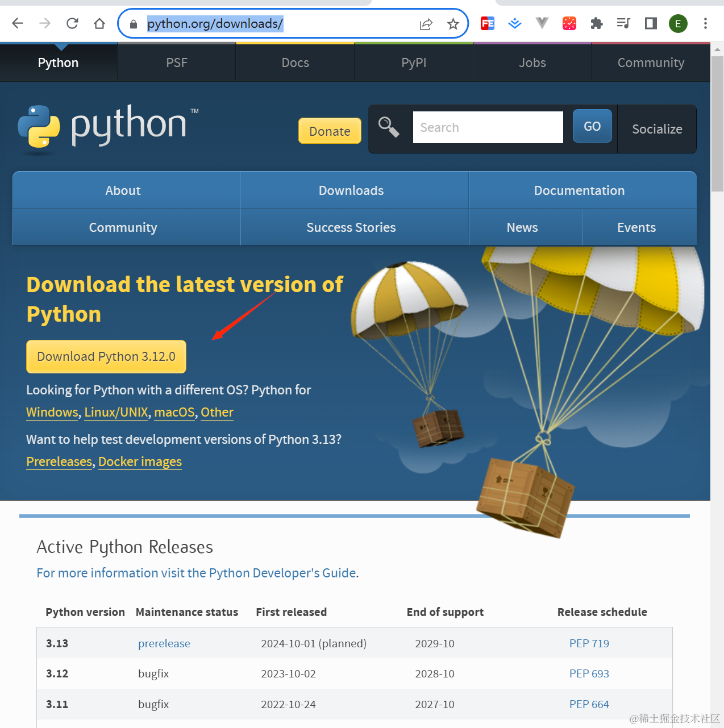
Task: Click the GO search button
Action: click(592, 126)
